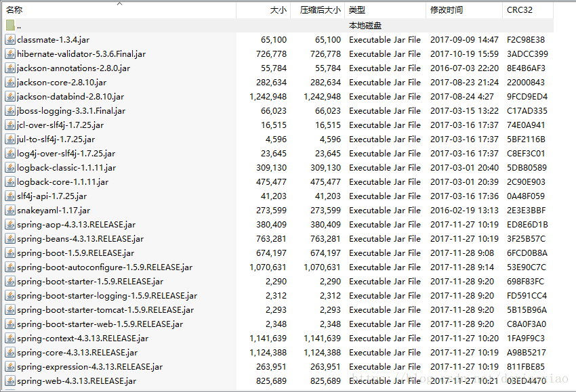Click the CRC32 value 5DB80589

point(527,168)
